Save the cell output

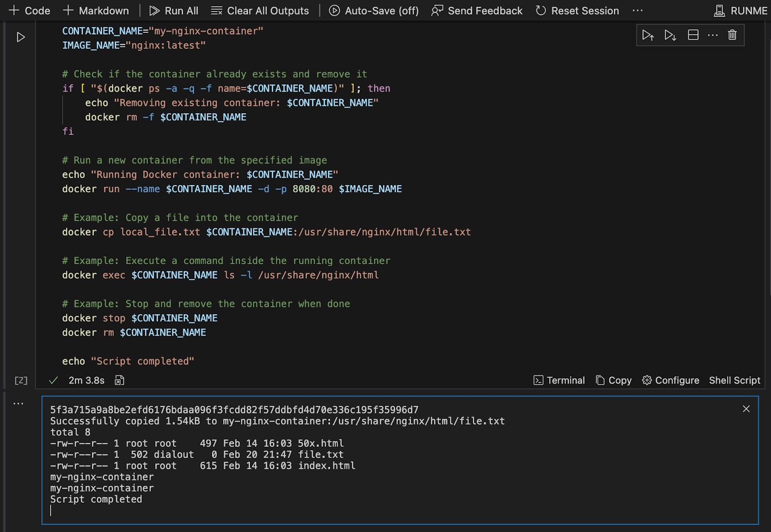pos(119,380)
